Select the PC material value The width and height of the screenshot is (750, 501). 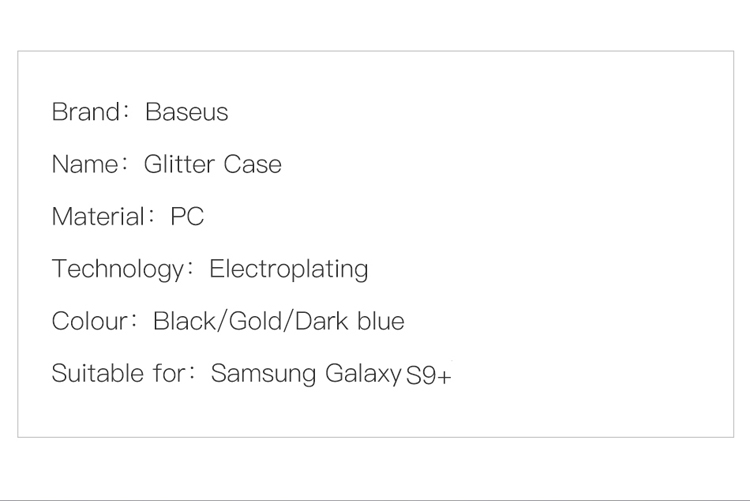tap(187, 217)
